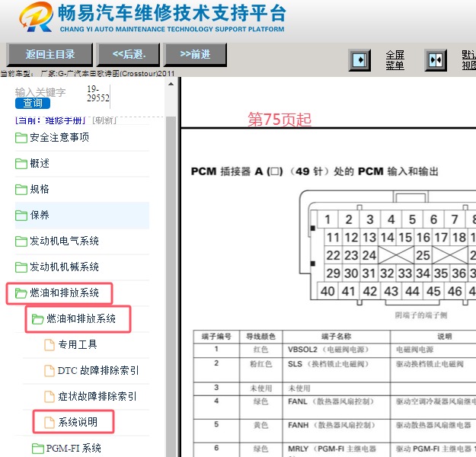This screenshot has height=457, width=476.
Task: Click the full-screen menu icon beside 全屏菜单
Action: click(x=359, y=60)
